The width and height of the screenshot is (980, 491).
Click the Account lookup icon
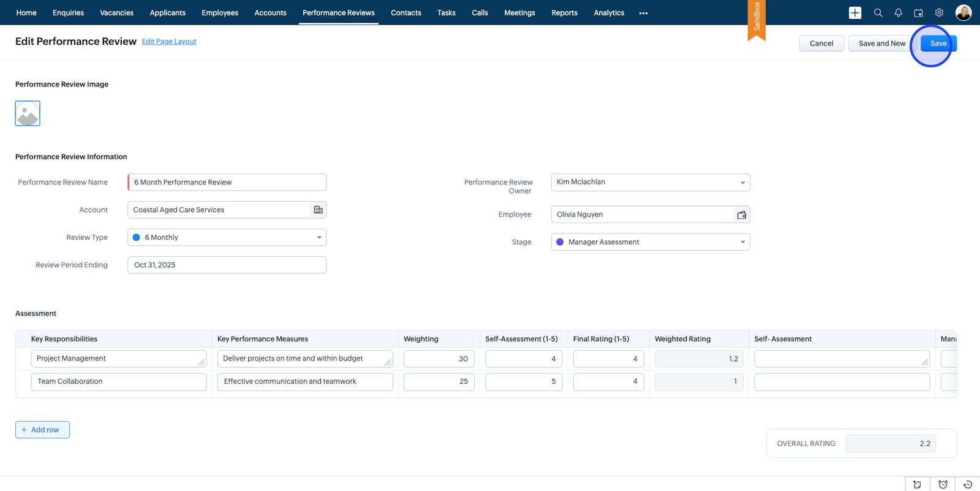(x=318, y=210)
